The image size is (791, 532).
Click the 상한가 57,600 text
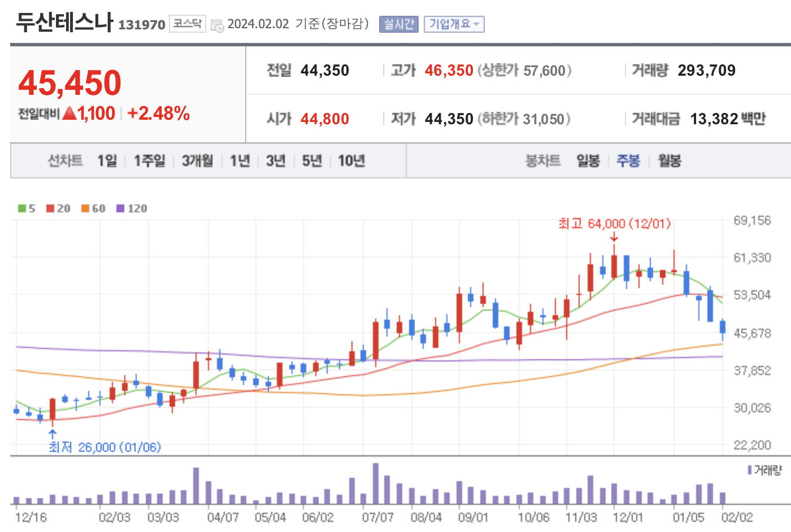[x=524, y=71]
